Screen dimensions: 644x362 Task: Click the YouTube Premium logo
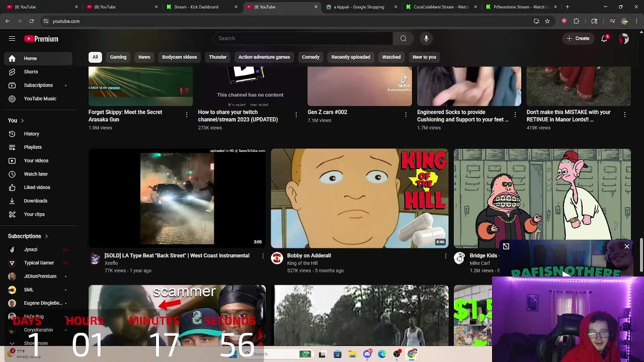[41, 39]
